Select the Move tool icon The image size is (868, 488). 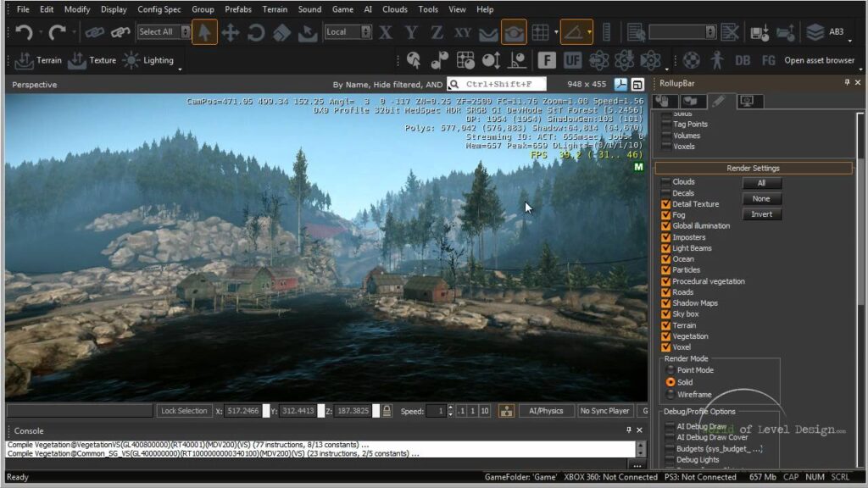(x=231, y=32)
